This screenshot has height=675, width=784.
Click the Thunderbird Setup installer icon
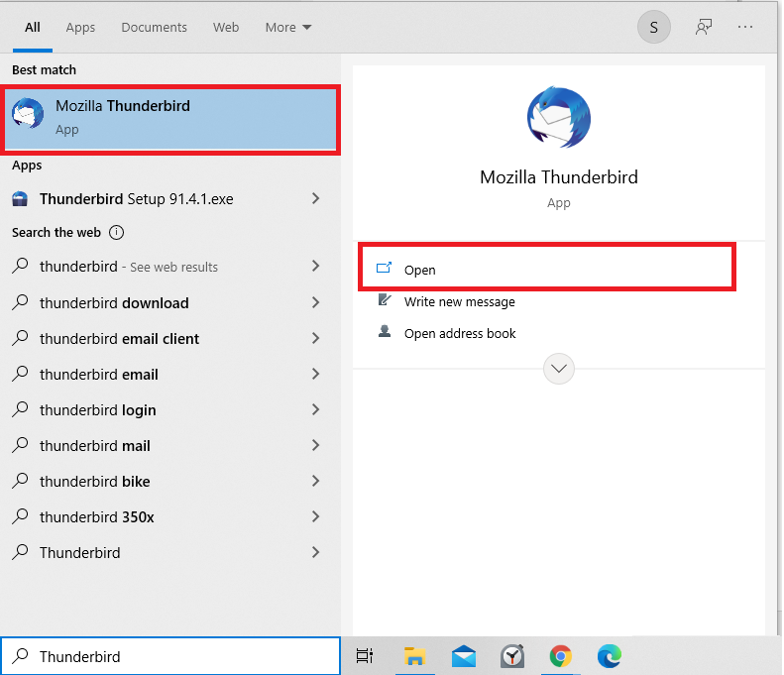(x=20, y=199)
